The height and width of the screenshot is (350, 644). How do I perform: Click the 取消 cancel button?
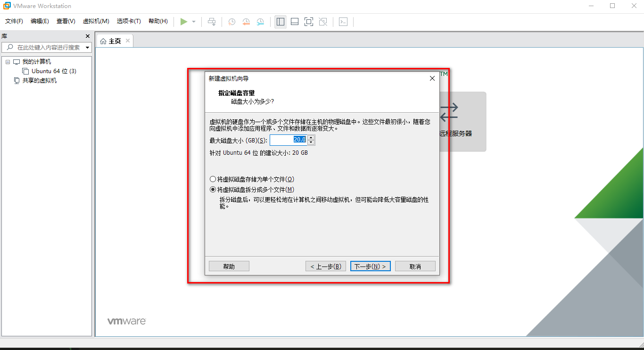(415, 267)
